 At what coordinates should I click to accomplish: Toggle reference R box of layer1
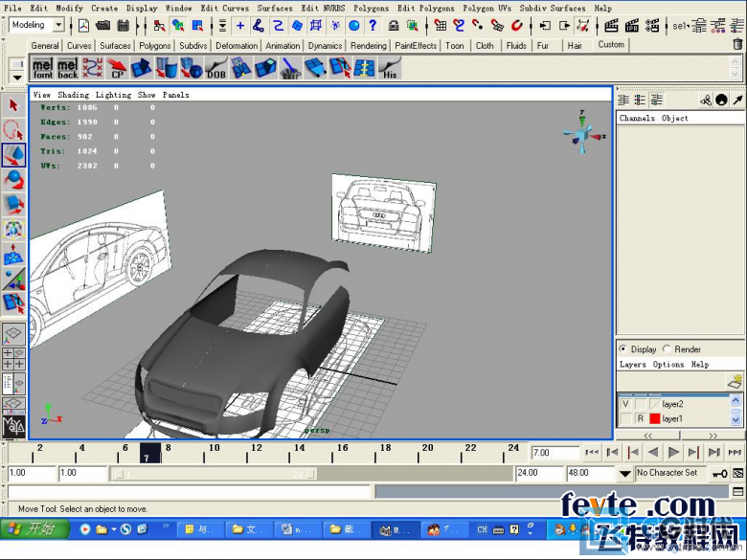tap(641, 418)
